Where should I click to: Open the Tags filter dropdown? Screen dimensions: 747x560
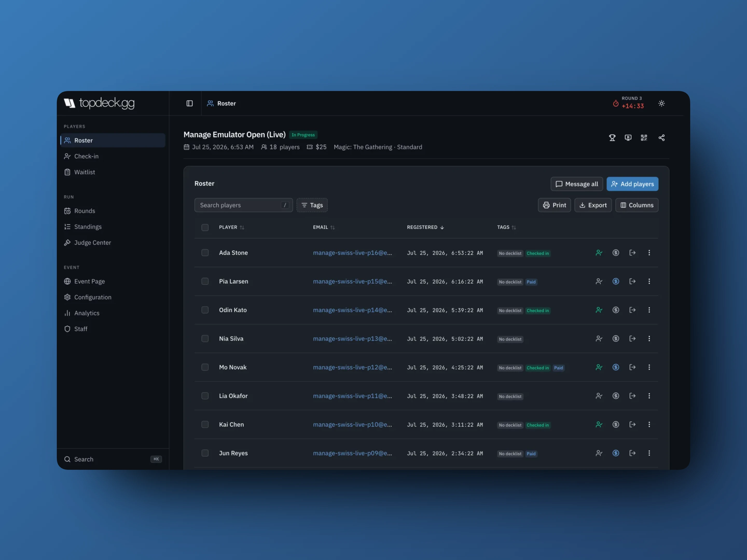pos(312,205)
